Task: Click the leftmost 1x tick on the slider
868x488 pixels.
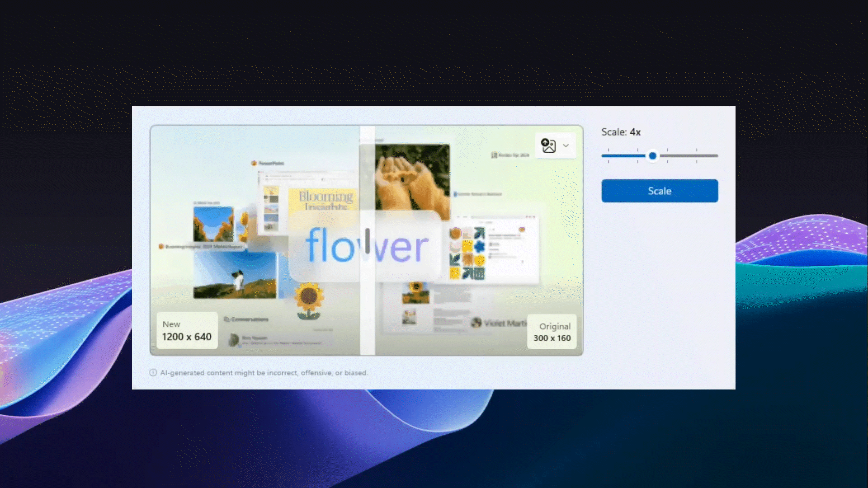Action: tap(608, 155)
